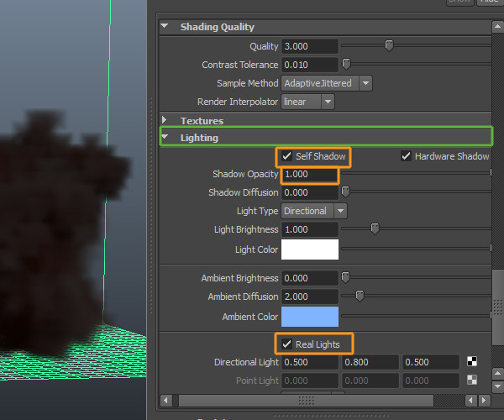Click the vertical scrollbar thumb
504x420 pixels.
click(x=497, y=307)
